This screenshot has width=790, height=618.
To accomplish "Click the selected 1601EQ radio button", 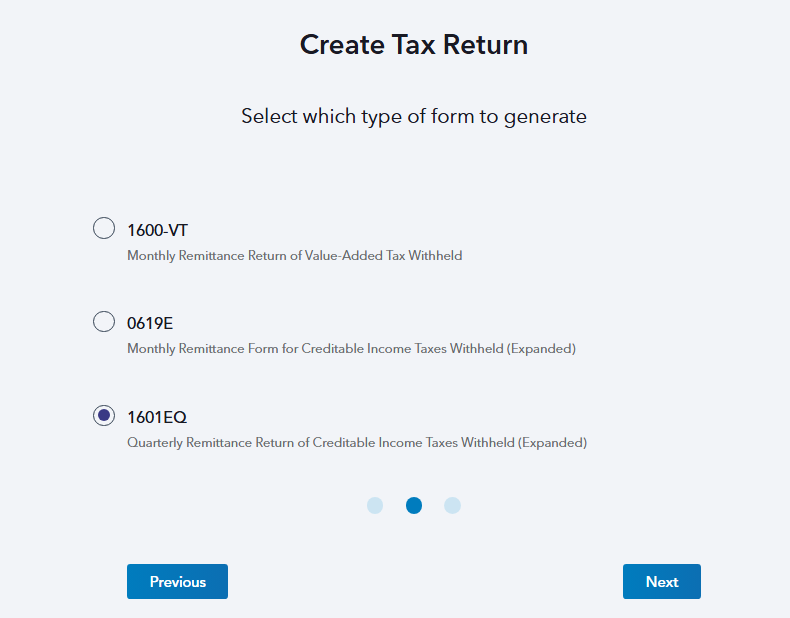I will 104,416.
